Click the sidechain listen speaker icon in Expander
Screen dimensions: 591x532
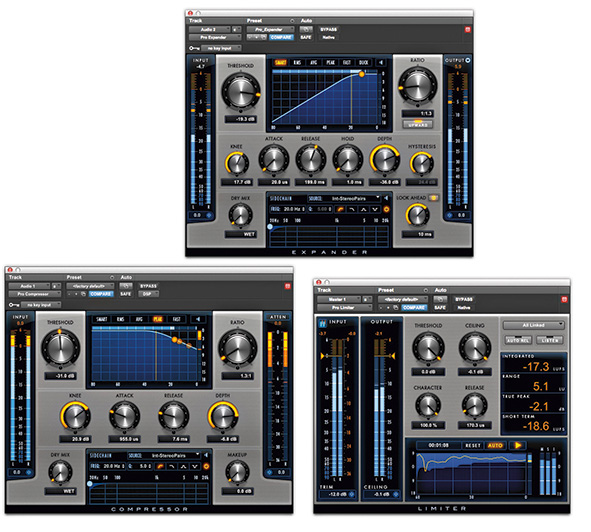[x=386, y=198]
